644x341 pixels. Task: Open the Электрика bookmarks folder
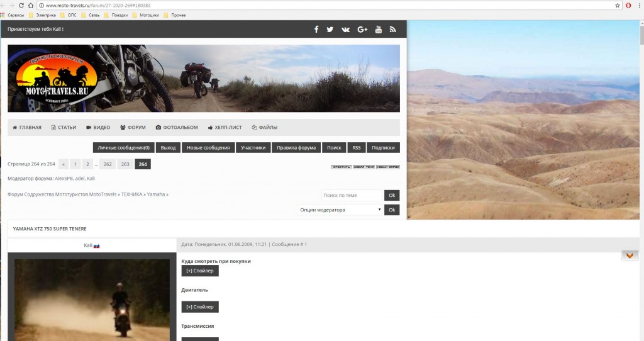click(x=42, y=15)
